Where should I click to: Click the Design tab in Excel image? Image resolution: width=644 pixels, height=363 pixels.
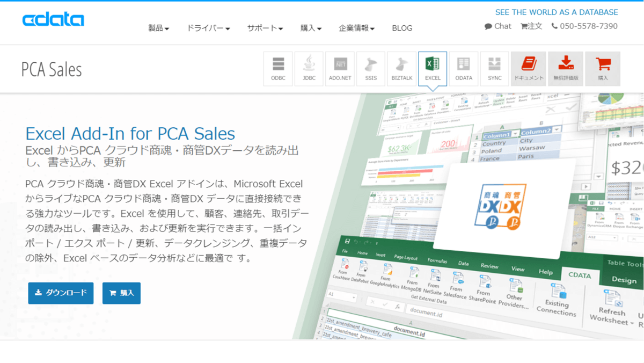[624, 280]
